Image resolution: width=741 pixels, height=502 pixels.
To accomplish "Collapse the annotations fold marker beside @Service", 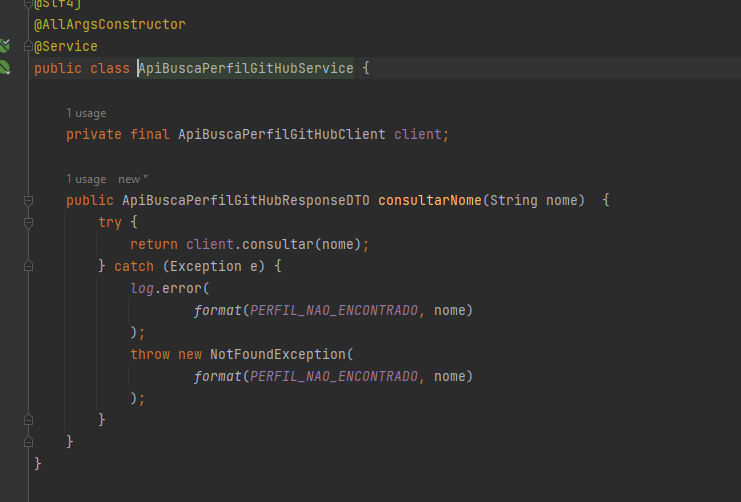I will tap(28, 46).
